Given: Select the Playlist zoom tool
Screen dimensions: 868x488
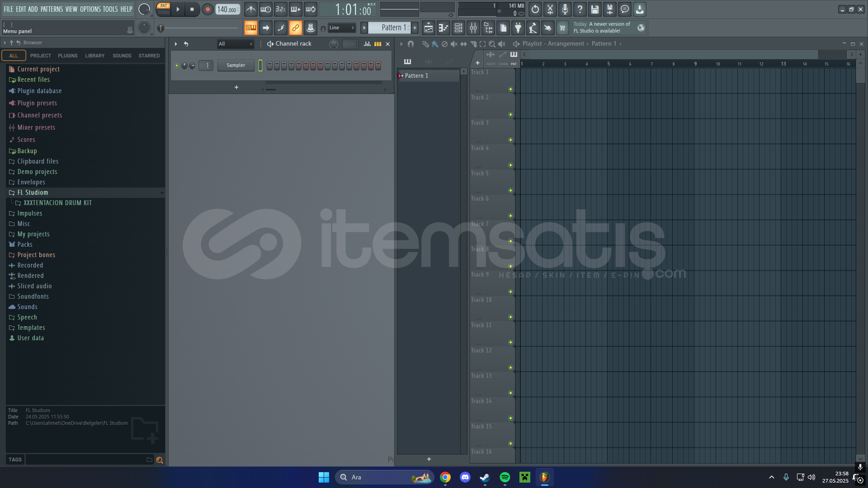Looking at the screenshot, I should click(492, 44).
